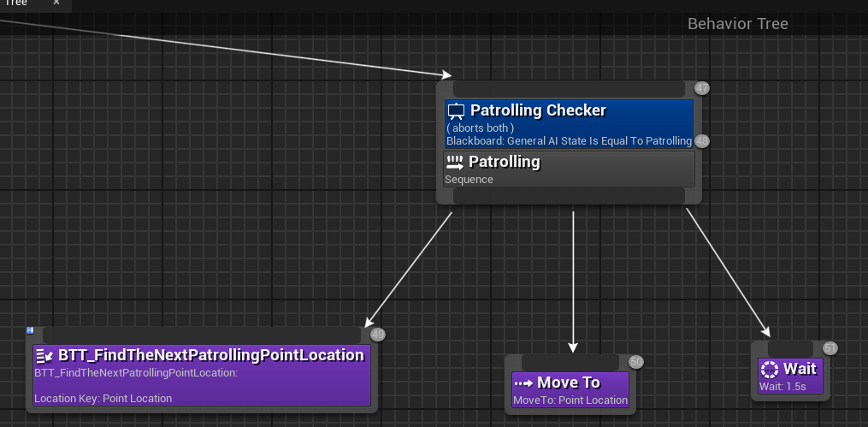
Task: Click the 'Sequence' label under Patrolling
Action: click(469, 180)
